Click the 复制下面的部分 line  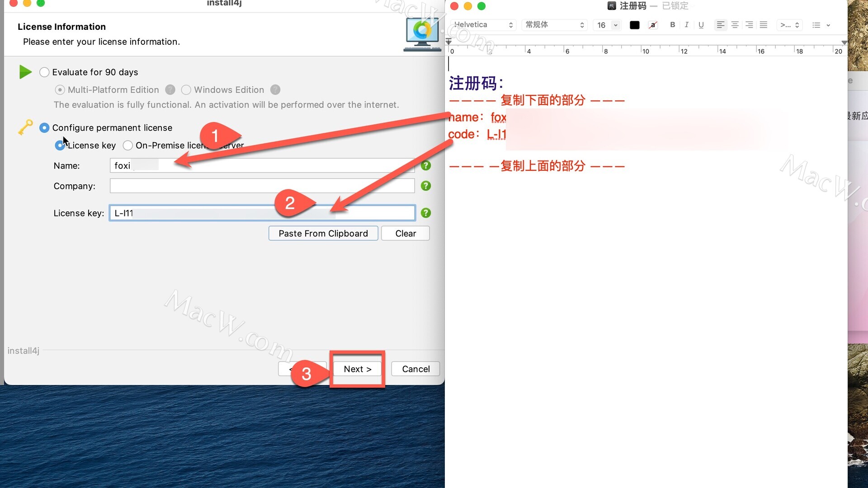pyautogui.click(x=537, y=100)
